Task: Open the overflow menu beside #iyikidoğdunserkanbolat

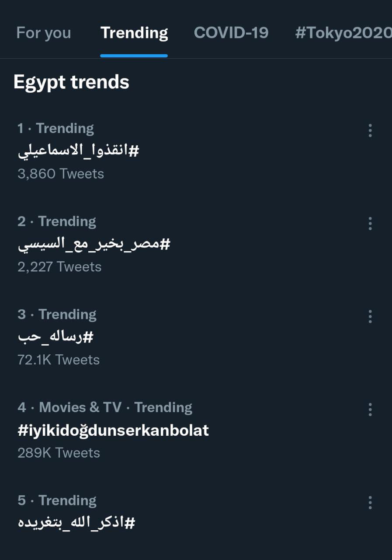Action: [370, 409]
